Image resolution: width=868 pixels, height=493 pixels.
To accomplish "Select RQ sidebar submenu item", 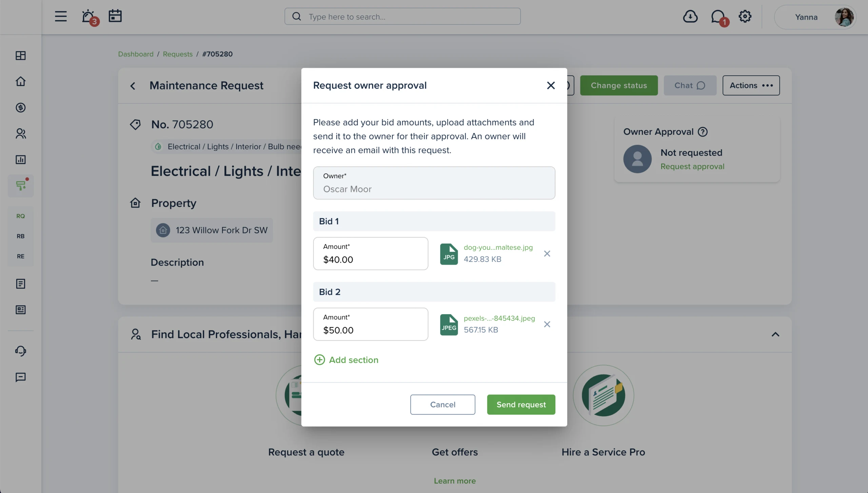I will pyautogui.click(x=21, y=216).
